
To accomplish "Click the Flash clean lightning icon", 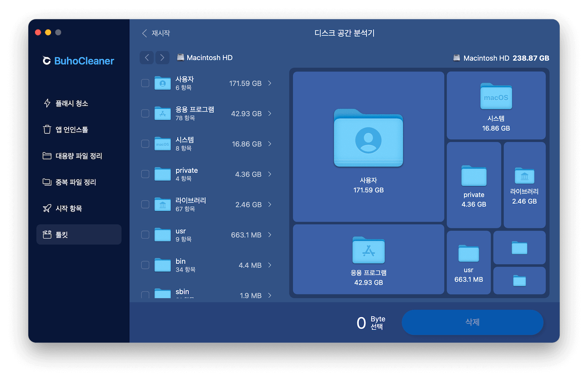I will click(x=47, y=103).
